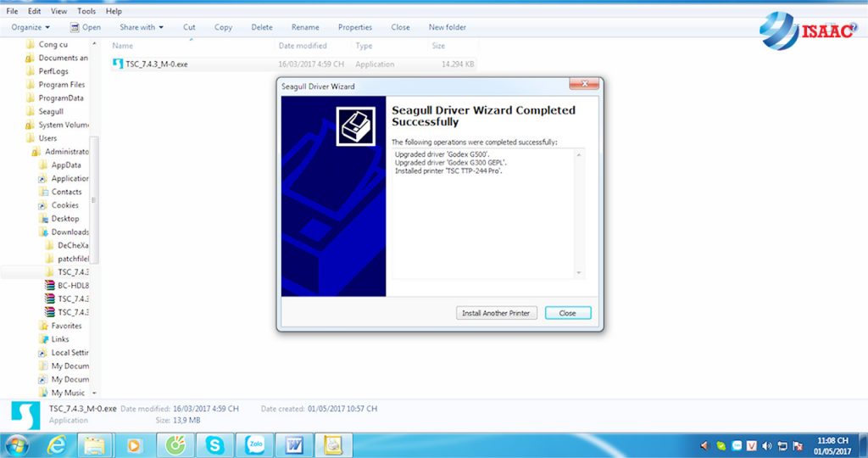
Task: Open Microsoft Word from taskbar
Action: (x=294, y=445)
